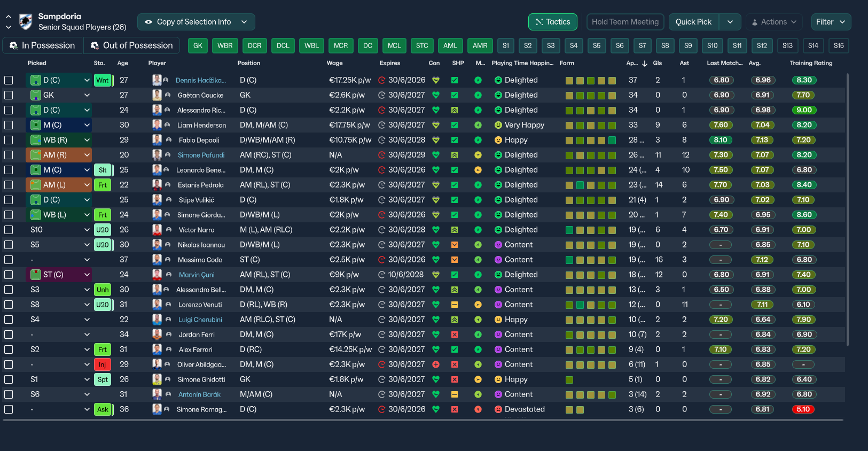Click Leonardo Benedetti's orange morale icon
The height and width of the screenshot is (451, 868).
pyautogui.click(x=478, y=170)
